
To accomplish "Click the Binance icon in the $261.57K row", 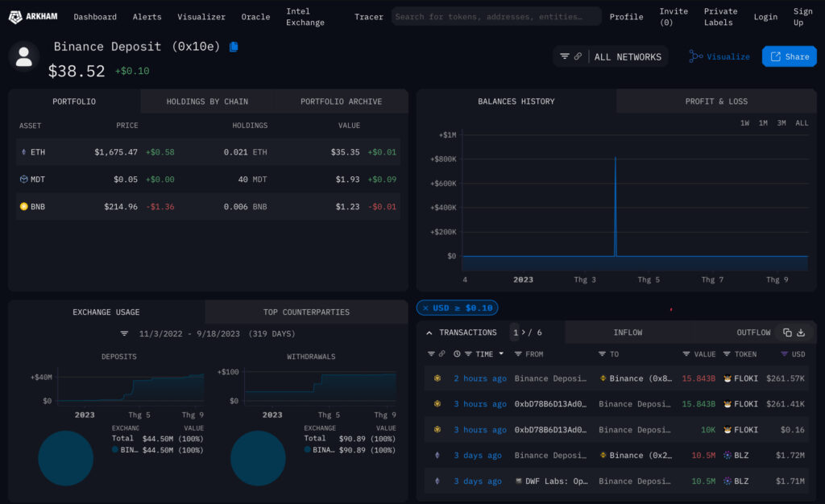I will point(603,378).
